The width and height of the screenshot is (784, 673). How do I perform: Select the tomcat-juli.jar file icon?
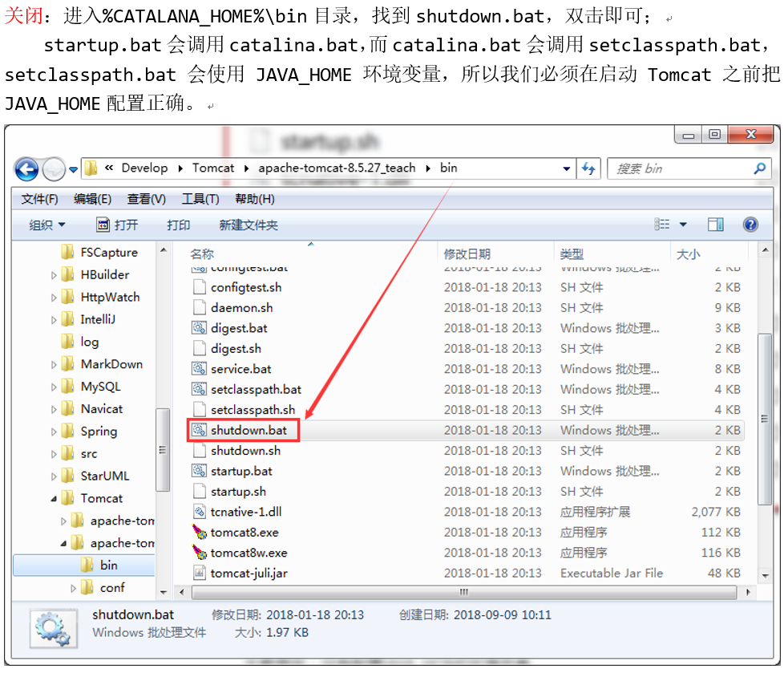[200, 573]
